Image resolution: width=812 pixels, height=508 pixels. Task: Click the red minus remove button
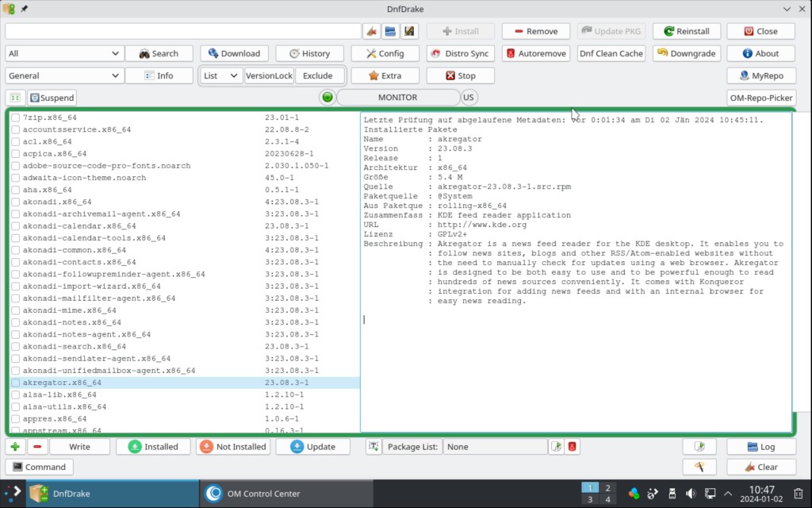coord(37,447)
